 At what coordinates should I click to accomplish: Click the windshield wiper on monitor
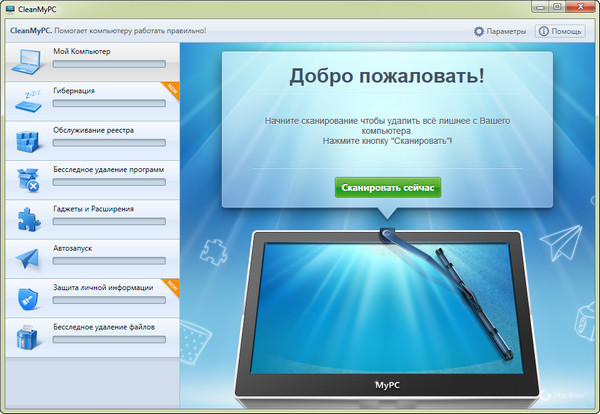448,293
